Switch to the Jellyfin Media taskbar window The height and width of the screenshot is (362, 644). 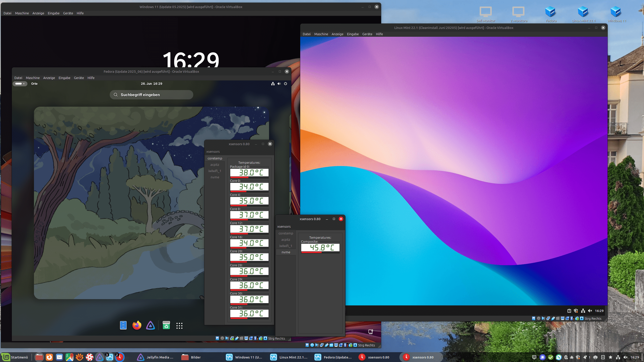click(156, 357)
